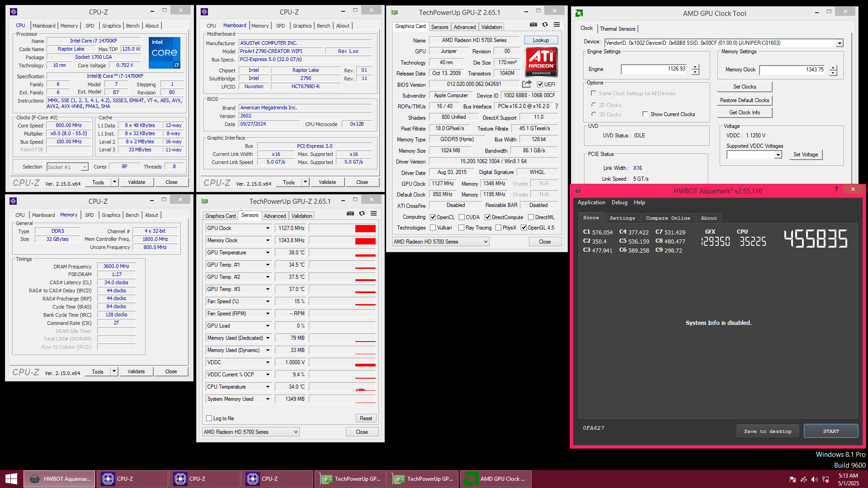
Task: Click Lookup button in GPU-Z
Action: coord(541,40)
